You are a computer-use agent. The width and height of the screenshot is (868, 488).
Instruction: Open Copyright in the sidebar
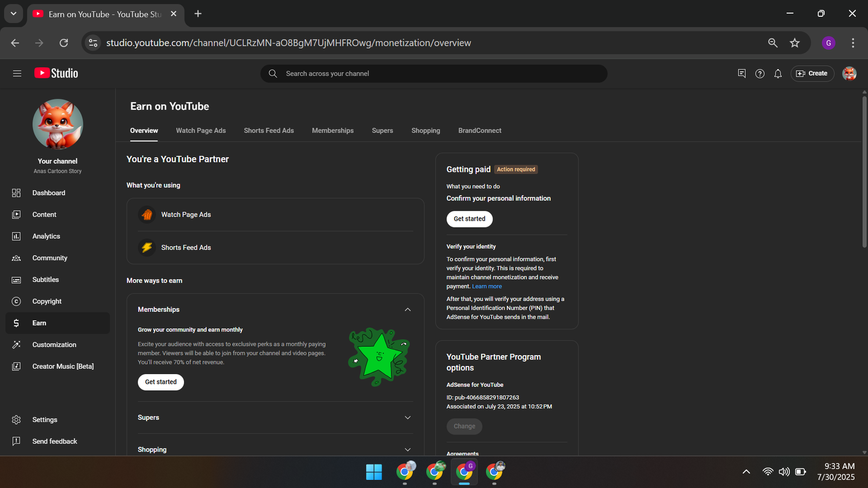[x=58, y=301]
